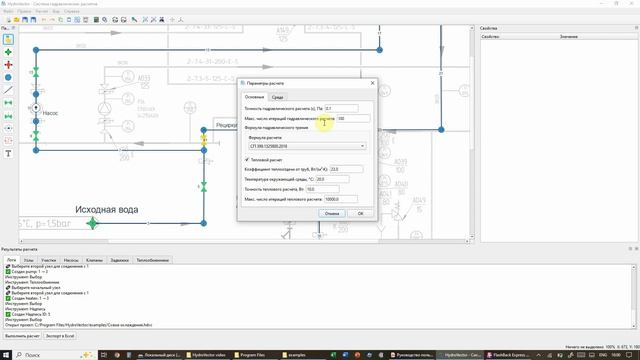Click log line 'Создан pump: 1 → 2'
Screen dimensions: 640x360
pyautogui.click(x=27, y=271)
